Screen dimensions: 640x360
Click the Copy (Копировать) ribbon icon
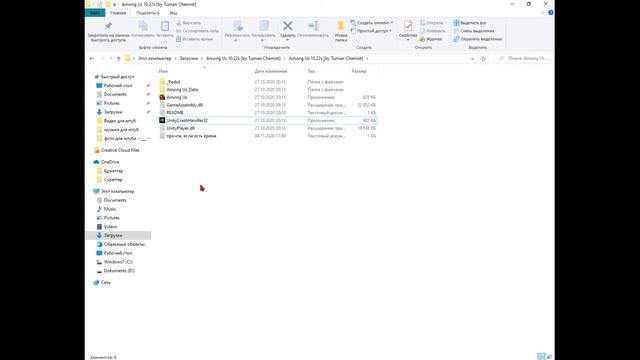[143, 26]
